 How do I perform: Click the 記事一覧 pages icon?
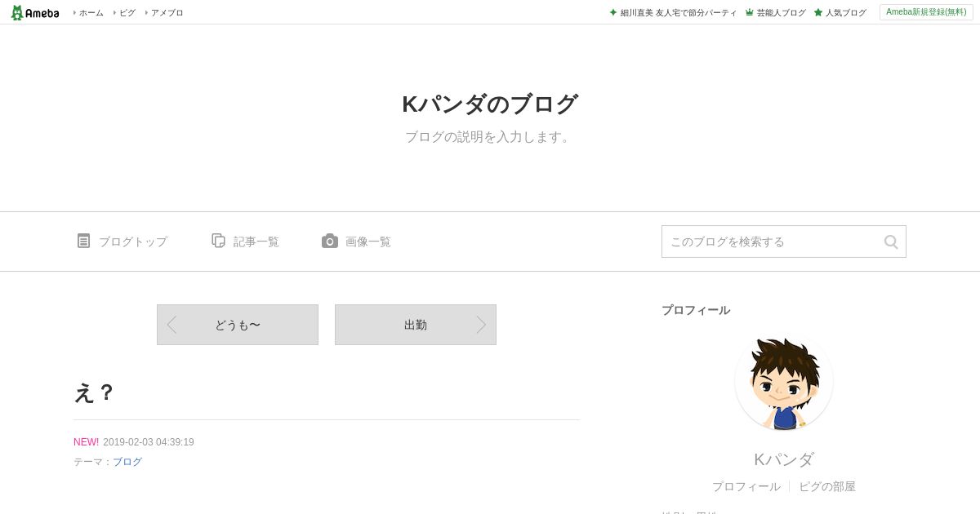pos(218,241)
